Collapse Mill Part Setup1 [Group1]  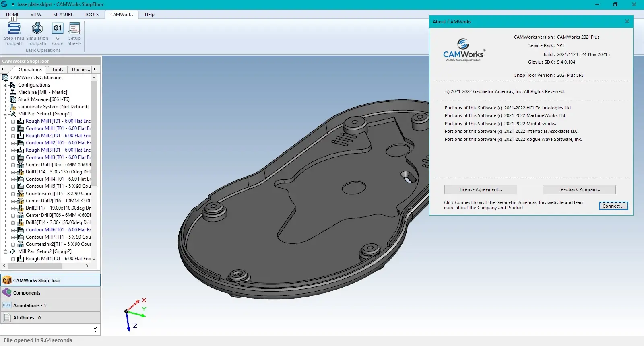(6, 114)
